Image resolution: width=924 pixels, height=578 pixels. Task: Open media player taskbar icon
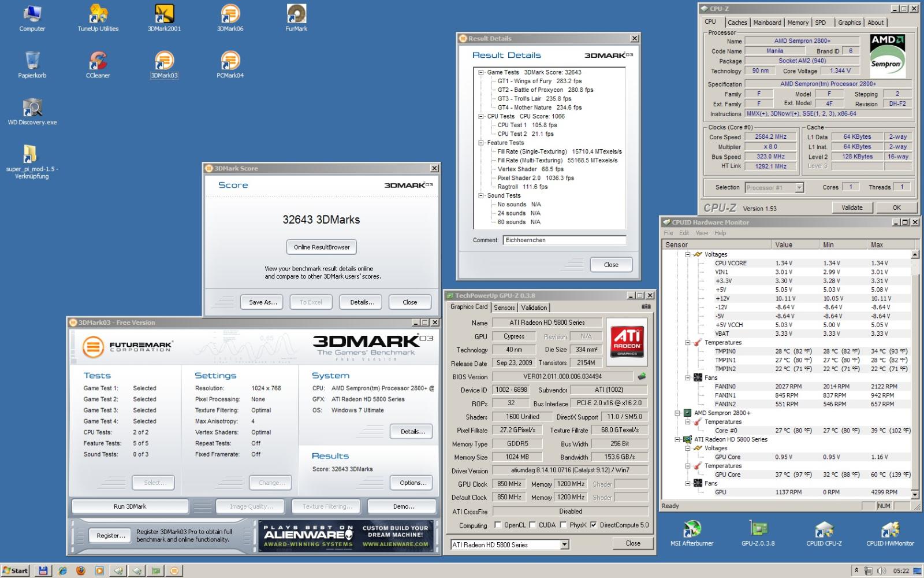point(99,570)
